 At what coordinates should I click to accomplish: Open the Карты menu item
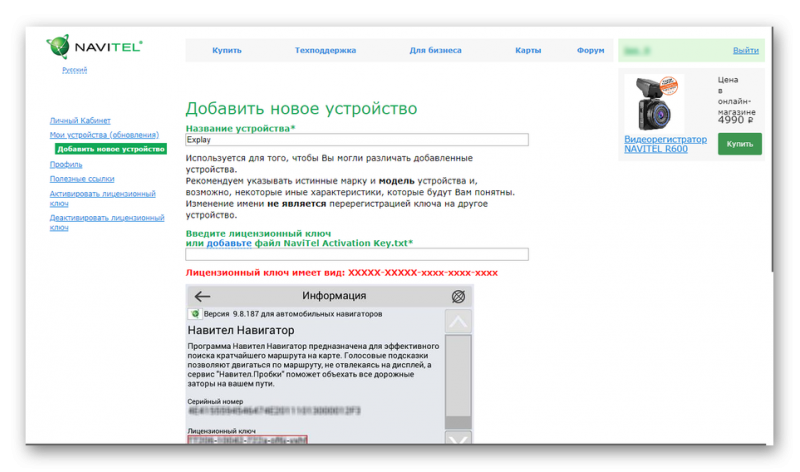(528, 50)
